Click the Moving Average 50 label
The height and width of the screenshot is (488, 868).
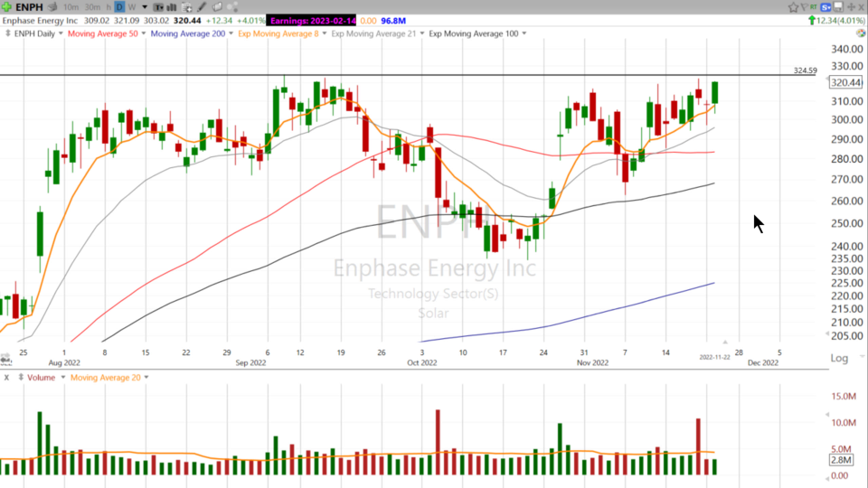(102, 33)
